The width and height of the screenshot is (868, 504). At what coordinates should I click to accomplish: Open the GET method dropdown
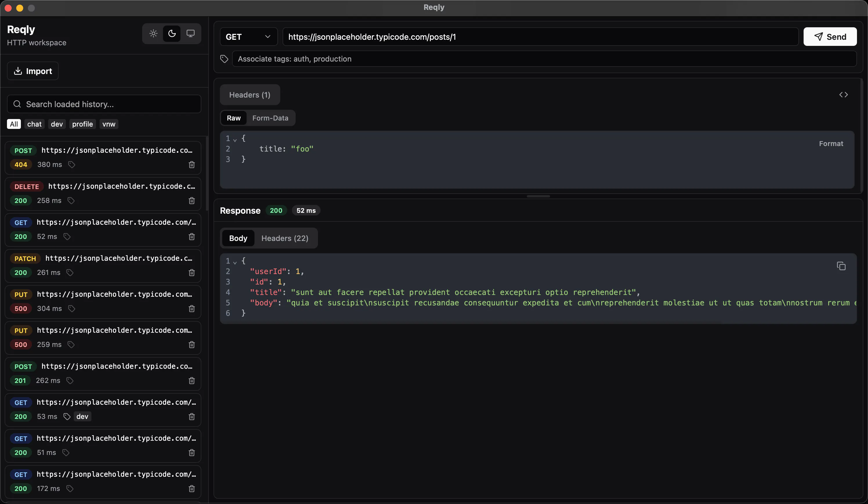pyautogui.click(x=249, y=37)
